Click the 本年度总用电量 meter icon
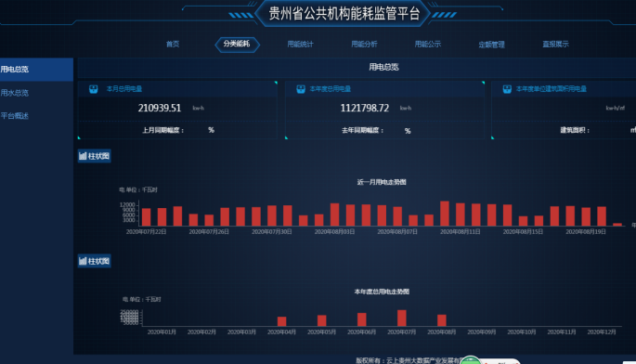Screen dimensions: 636x364 (x=301, y=89)
